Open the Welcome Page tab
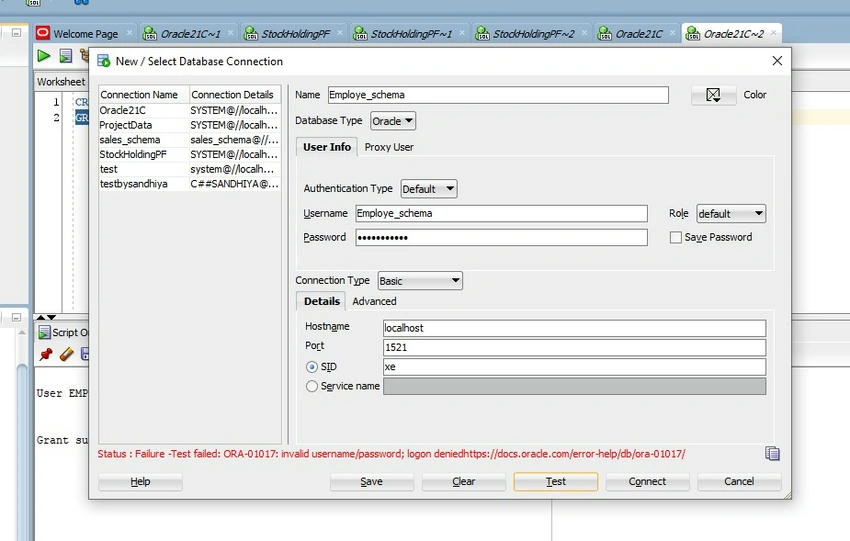 click(86, 34)
